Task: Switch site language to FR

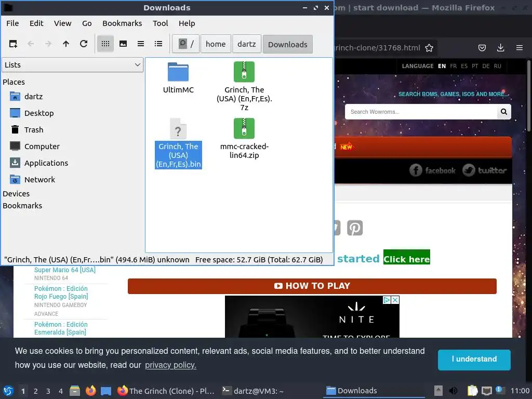Action: point(453,66)
